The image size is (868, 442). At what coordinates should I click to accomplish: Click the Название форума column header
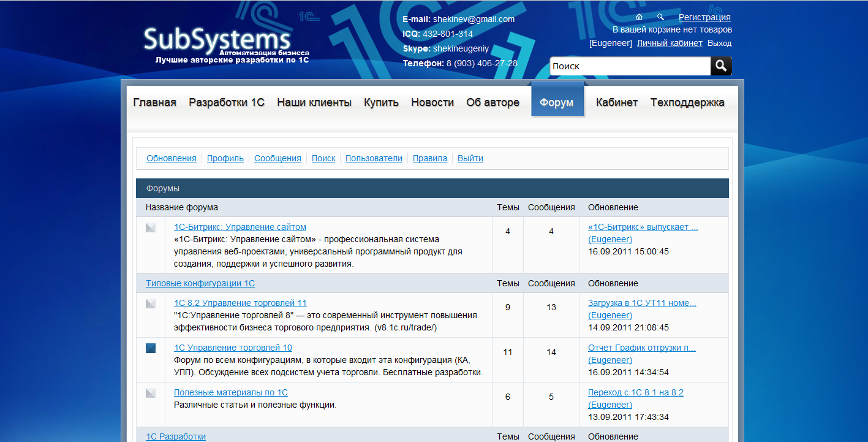pyautogui.click(x=182, y=207)
